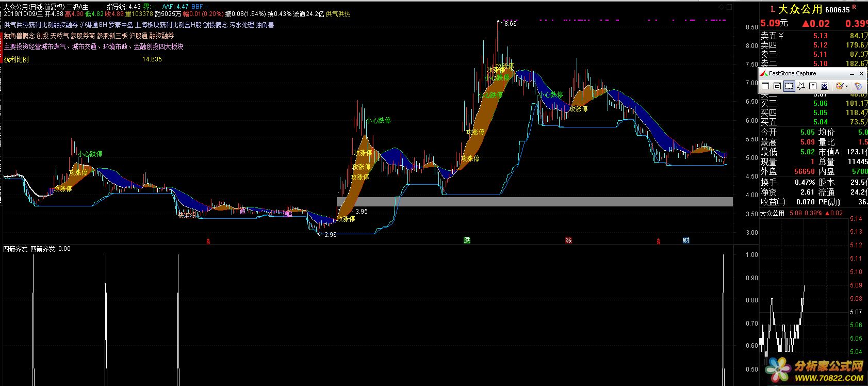Click 卖四 ask price 5.12

(820, 45)
